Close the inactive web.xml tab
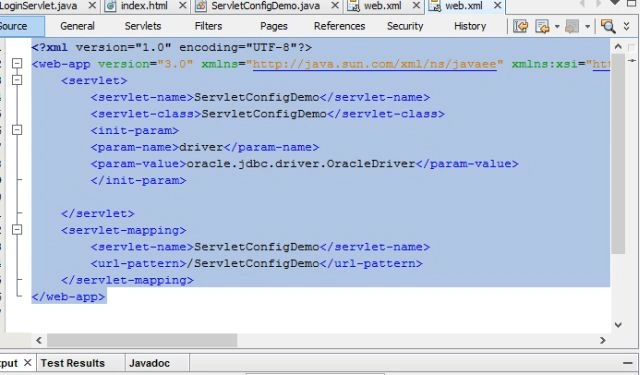Viewport: 640px width, 375px height. point(416,5)
